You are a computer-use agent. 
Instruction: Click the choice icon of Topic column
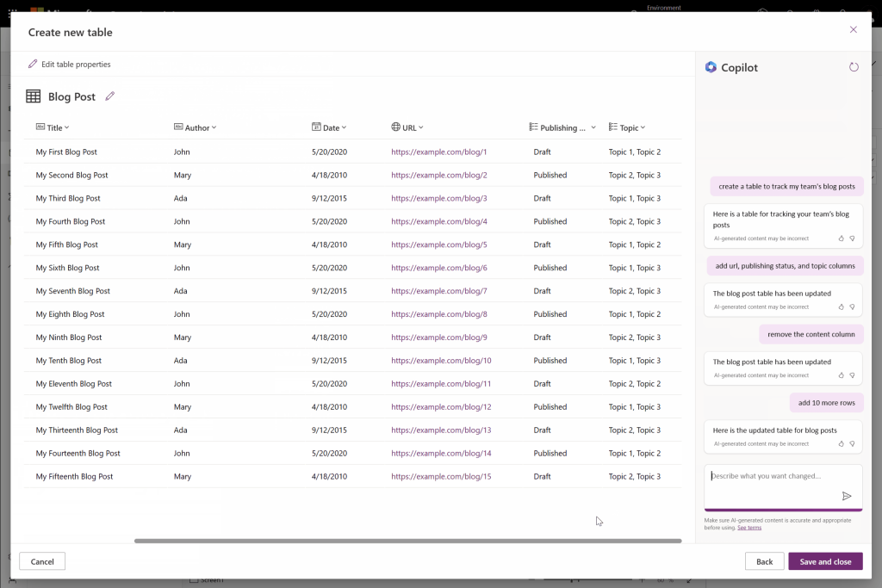612,127
